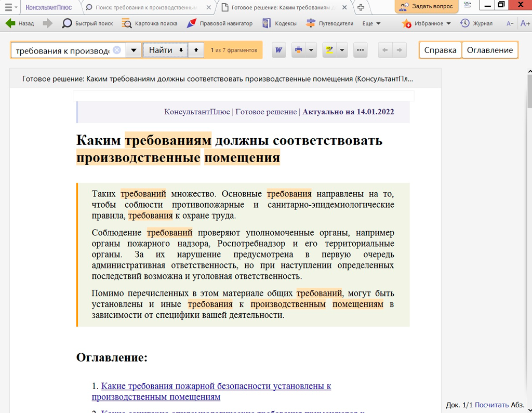The width and height of the screenshot is (532, 413).
Task: Clear the search field text
Action: click(x=117, y=50)
